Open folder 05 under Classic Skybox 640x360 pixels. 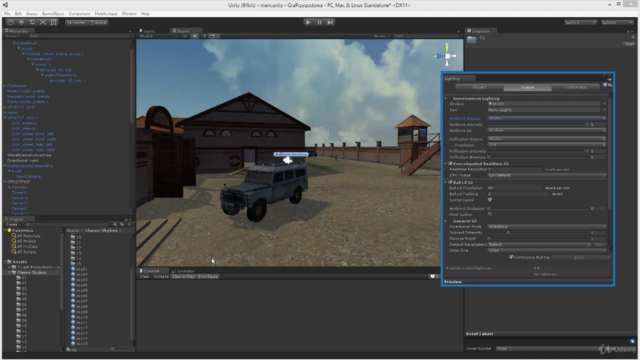(x=22, y=299)
